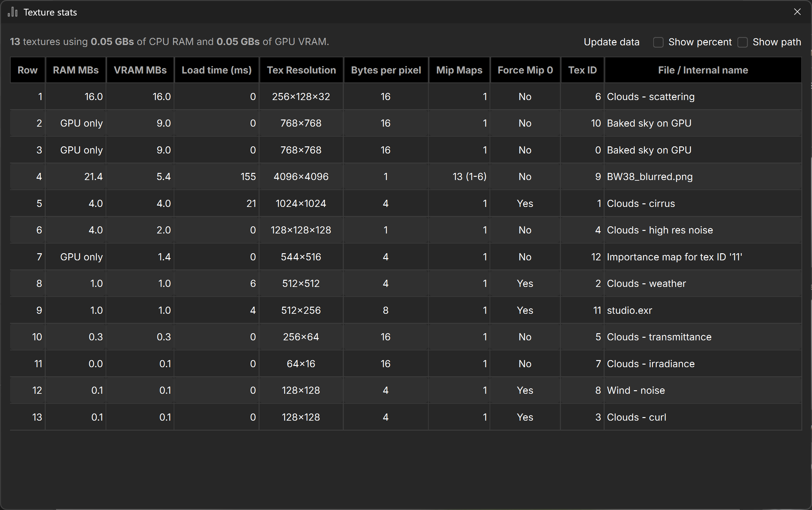Screen dimensions: 812x510
Task: Select the Clouds - scattering row
Action: click(406, 97)
